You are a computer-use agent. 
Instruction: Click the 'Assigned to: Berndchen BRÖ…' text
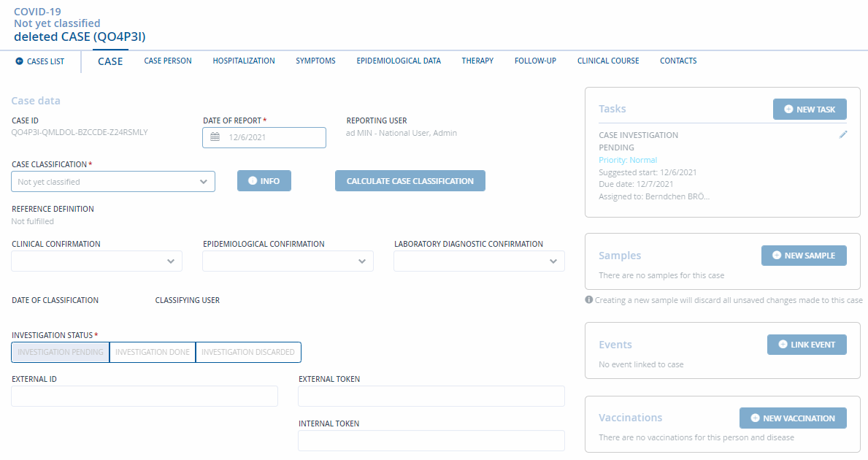tap(654, 196)
